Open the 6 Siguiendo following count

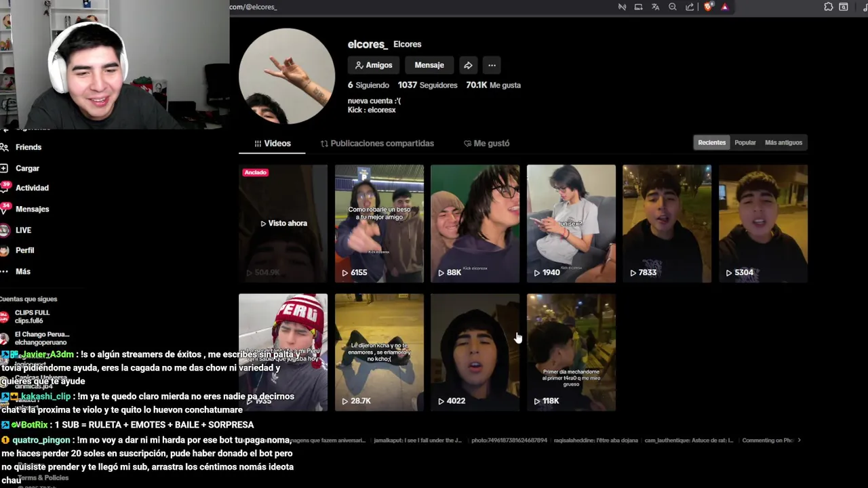click(x=368, y=85)
